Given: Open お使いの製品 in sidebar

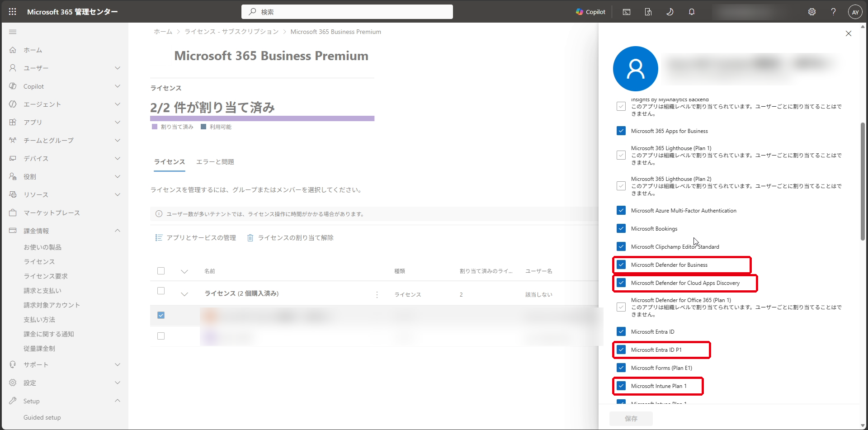Looking at the screenshot, I should (42, 247).
